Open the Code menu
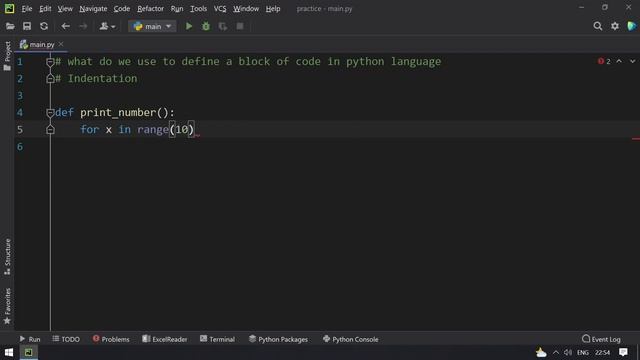The height and width of the screenshot is (360, 640). [x=122, y=9]
